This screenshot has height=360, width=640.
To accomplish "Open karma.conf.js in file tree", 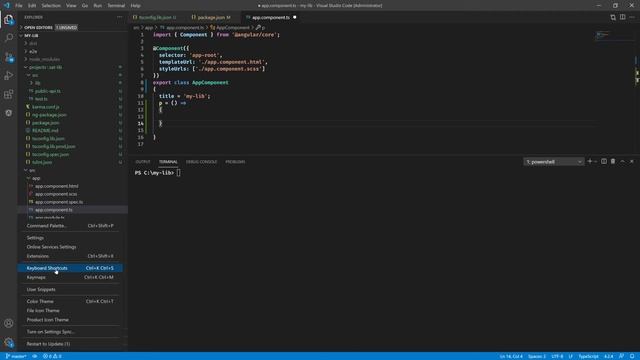I will (45, 107).
